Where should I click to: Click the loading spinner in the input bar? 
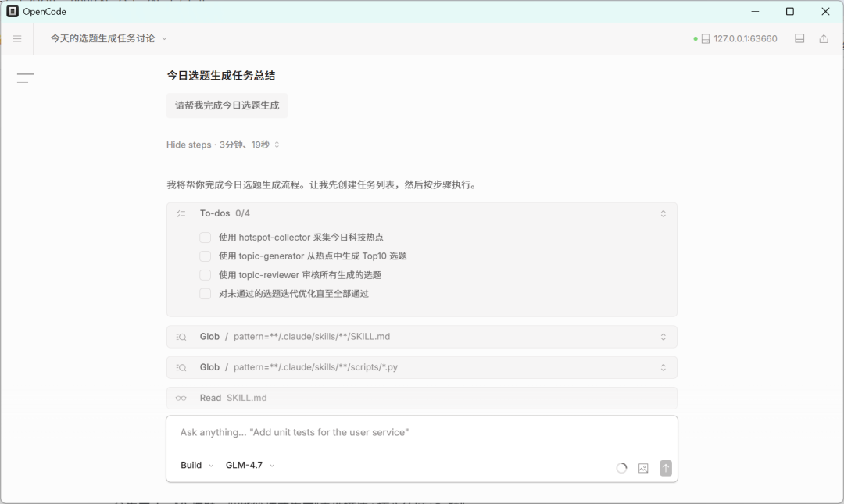[621, 468]
